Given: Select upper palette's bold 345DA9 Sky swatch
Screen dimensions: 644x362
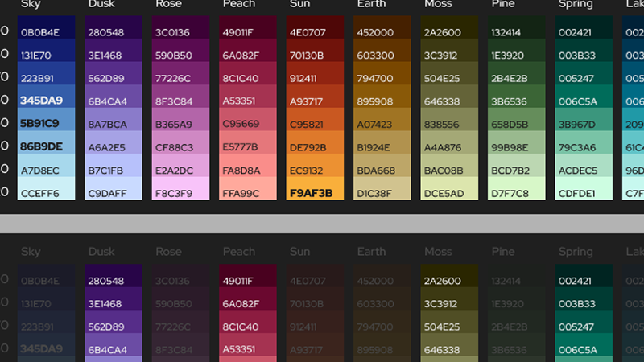Looking at the screenshot, I should click(x=47, y=97).
